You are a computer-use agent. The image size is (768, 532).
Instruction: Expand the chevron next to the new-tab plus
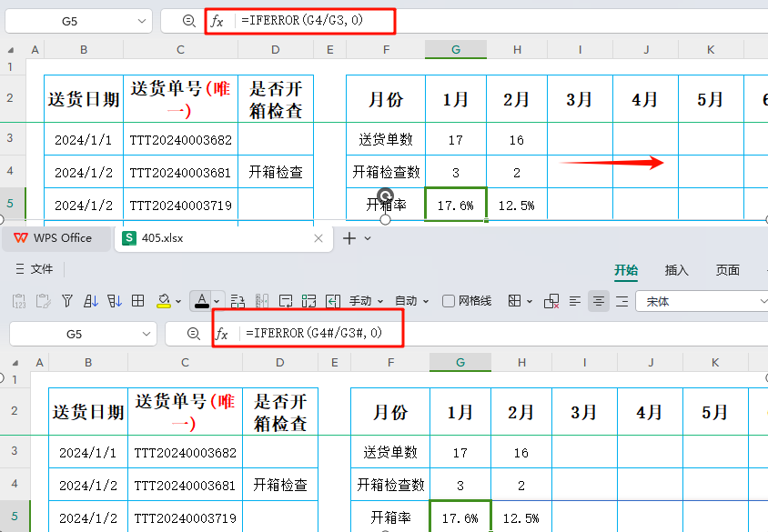coord(368,239)
